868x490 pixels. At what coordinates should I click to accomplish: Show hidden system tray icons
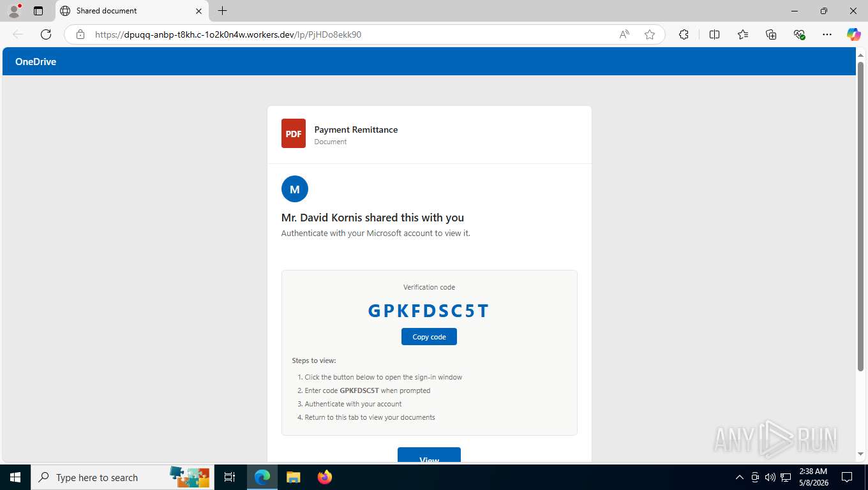click(740, 477)
